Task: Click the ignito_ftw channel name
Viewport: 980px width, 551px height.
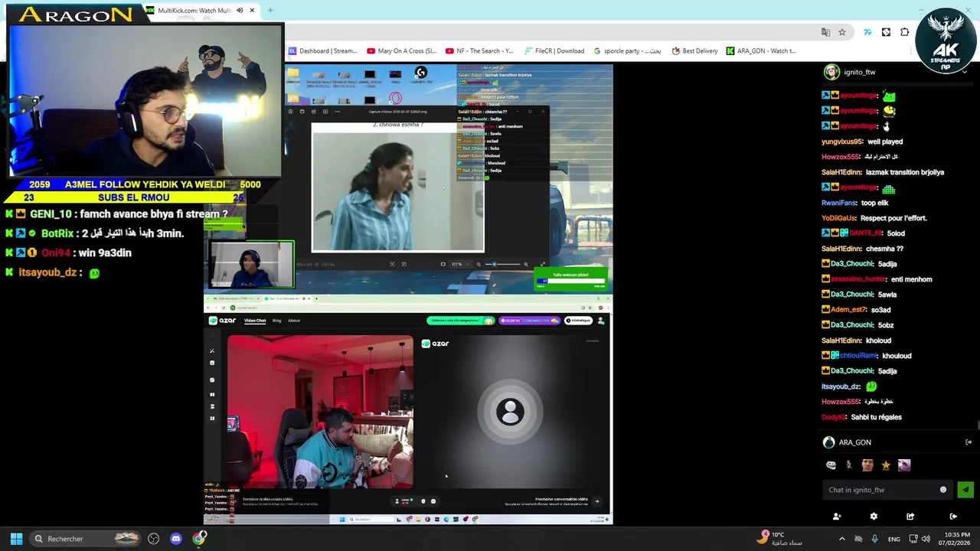Action: point(859,72)
